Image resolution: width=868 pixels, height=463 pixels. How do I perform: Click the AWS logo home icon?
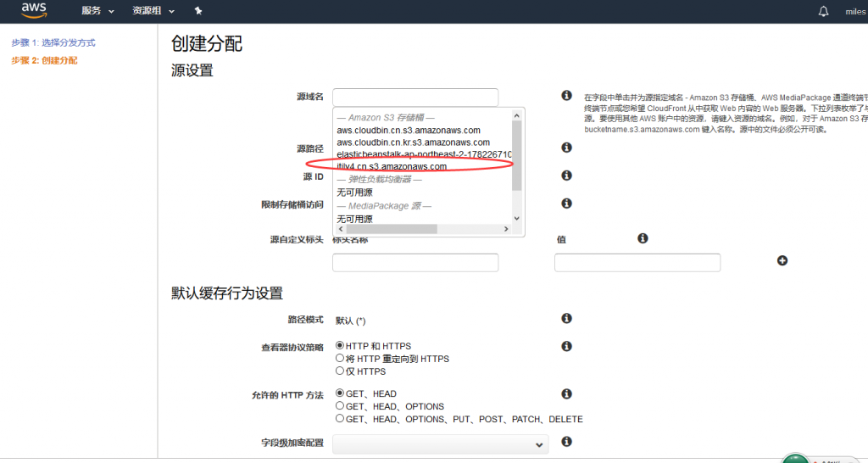click(x=34, y=10)
